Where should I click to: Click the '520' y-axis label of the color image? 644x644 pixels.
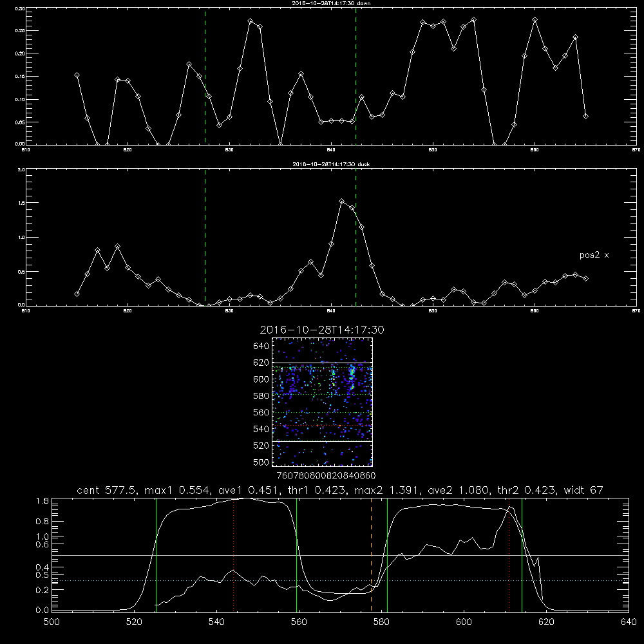[x=261, y=446]
